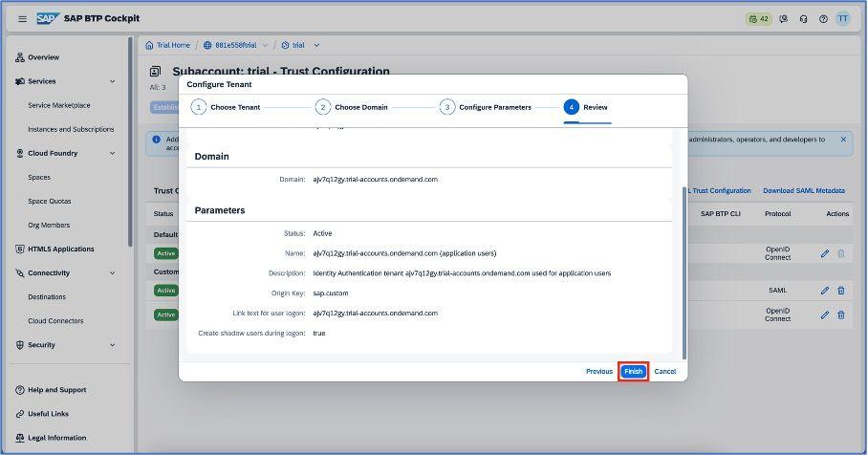Edit the last OpenID Connect custom row
The width and height of the screenshot is (868, 455).
point(825,314)
